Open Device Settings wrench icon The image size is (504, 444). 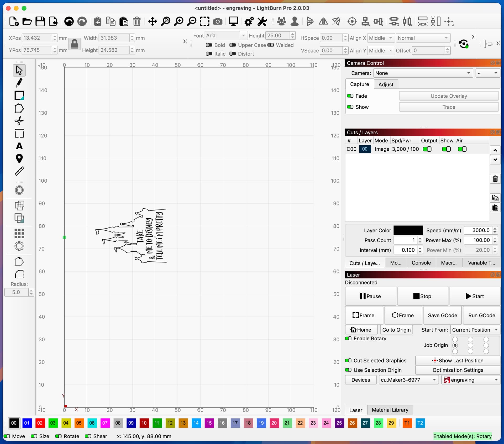point(262,22)
